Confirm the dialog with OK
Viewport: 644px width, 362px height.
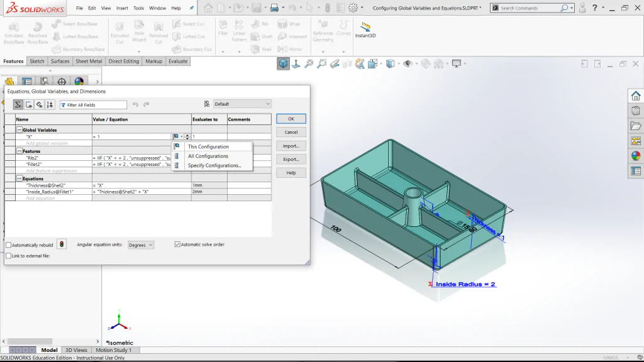291,119
